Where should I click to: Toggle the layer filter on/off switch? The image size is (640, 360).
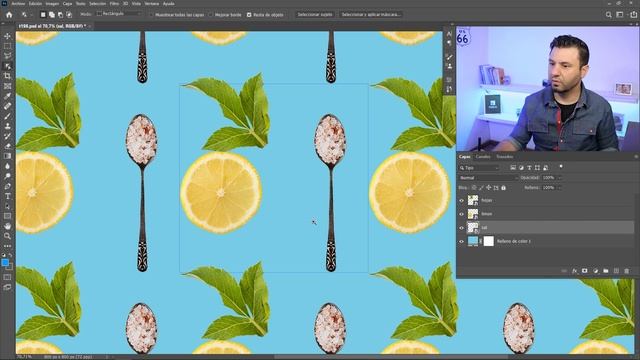[561, 167]
